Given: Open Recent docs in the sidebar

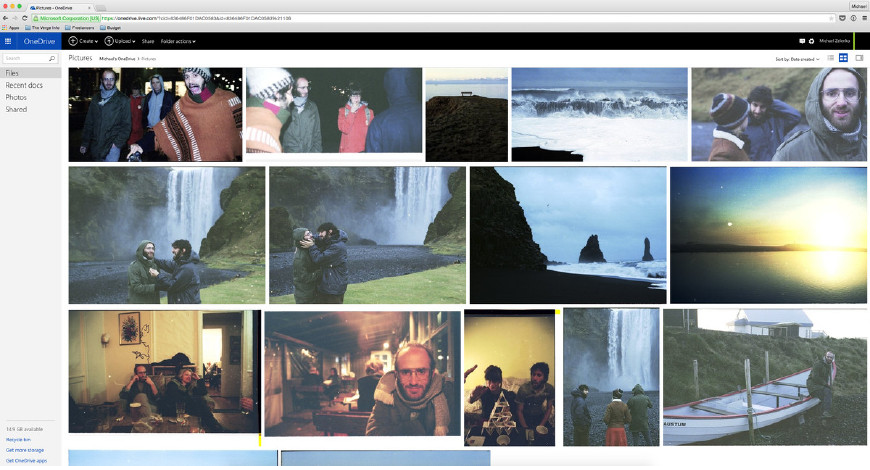Looking at the screenshot, I should (24, 85).
